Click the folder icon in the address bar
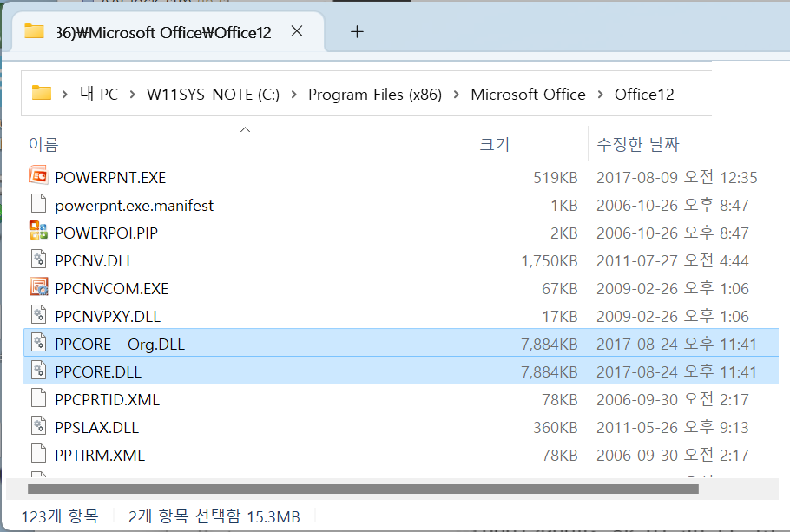The image size is (790, 532). point(42,93)
